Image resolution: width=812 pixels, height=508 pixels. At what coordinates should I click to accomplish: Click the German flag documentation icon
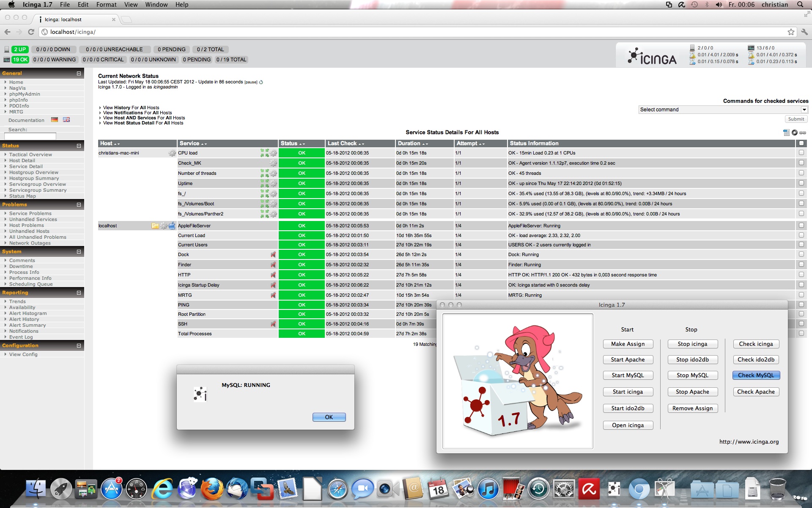55,120
